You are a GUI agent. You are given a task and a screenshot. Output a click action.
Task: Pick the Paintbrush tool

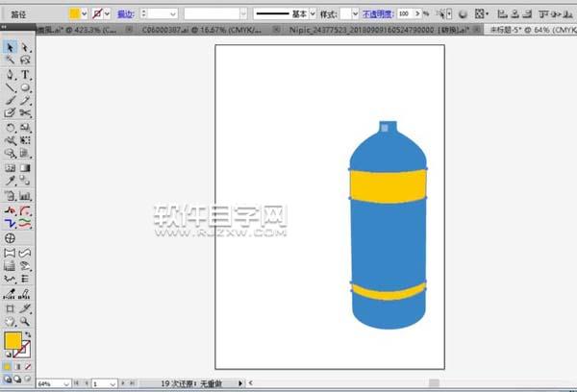[x=10, y=100]
